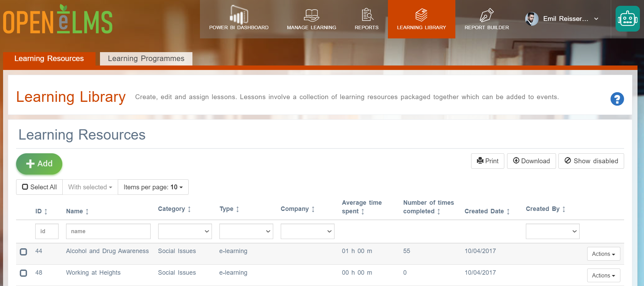Click the name filter input field
Image resolution: width=644 pixels, height=286 pixels.
pos(108,231)
